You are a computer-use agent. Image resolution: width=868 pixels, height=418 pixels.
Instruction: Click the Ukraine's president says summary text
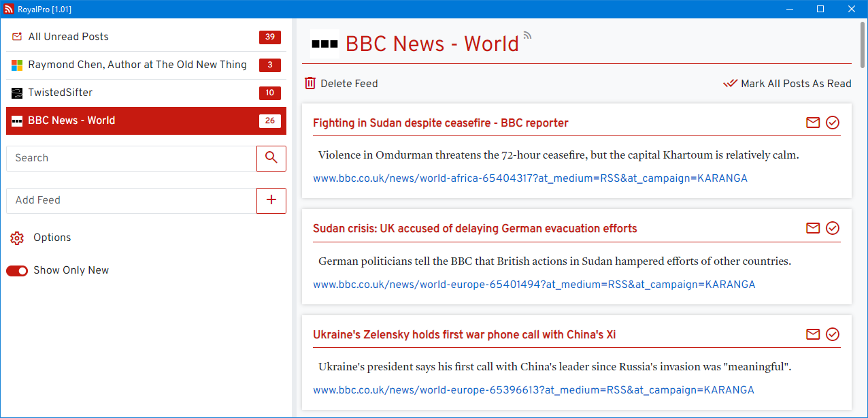[x=554, y=368]
